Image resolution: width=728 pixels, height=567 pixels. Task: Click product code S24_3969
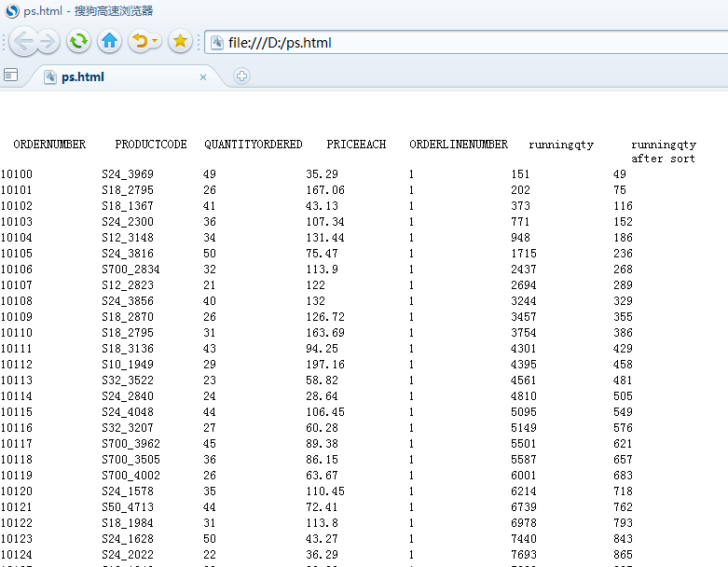tap(128, 174)
